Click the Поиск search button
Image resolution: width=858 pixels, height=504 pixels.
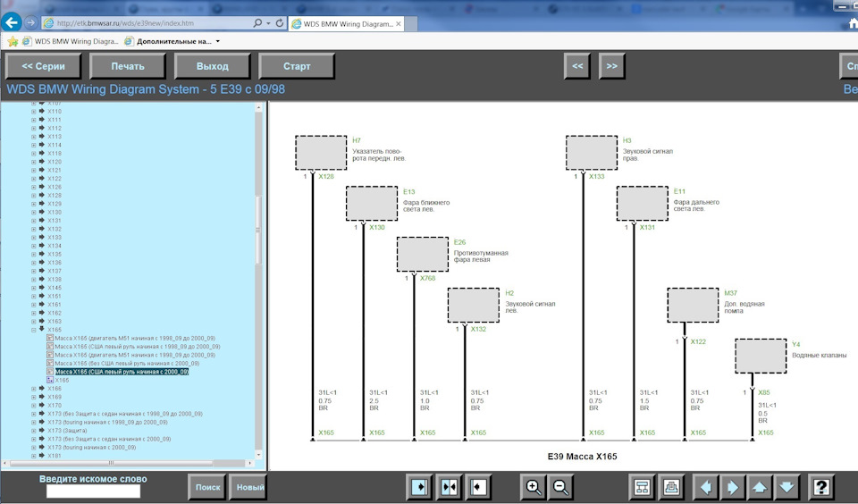coord(207,487)
